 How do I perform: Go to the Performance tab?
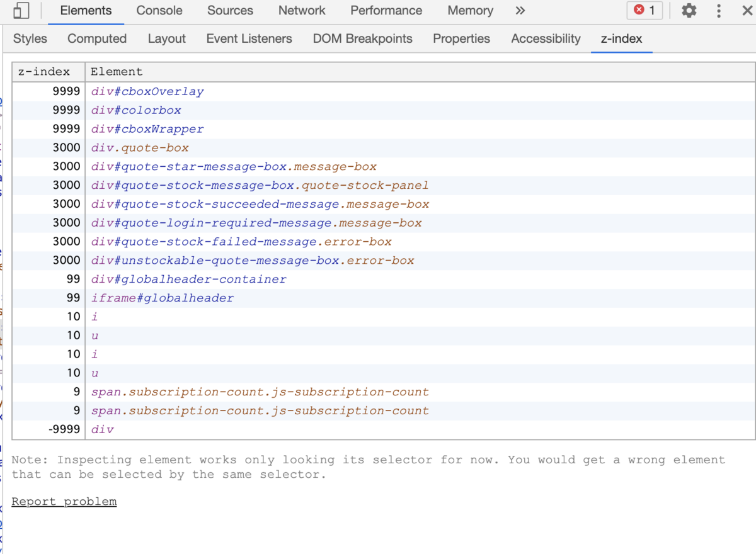pos(386,11)
